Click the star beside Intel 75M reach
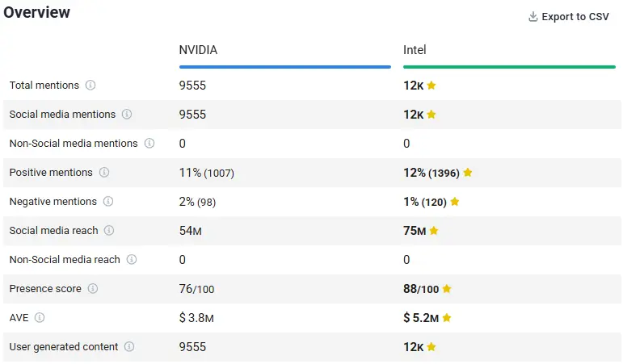623x364 pixels. pos(434,230)
